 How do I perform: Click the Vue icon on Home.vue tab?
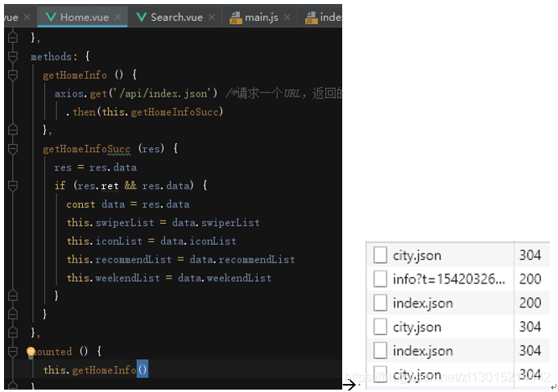(51, 17)
